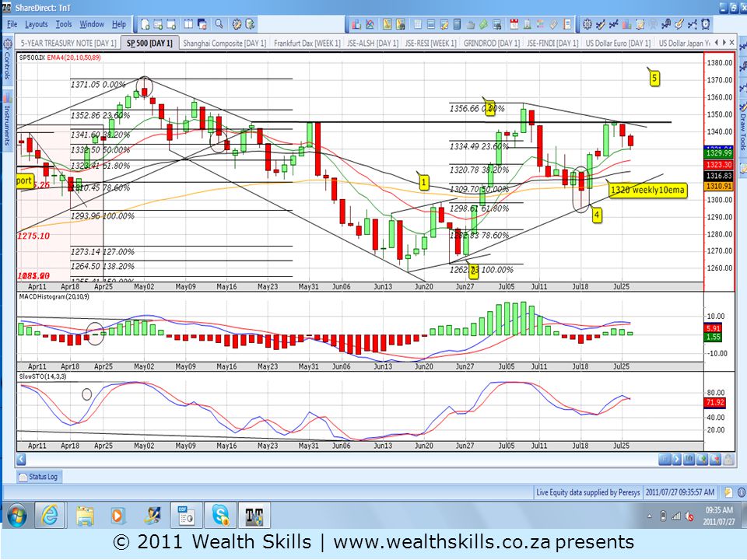Switch to JSE-FINDI [DAY 1] tab

pyautogui.click(x=552, y=43)
